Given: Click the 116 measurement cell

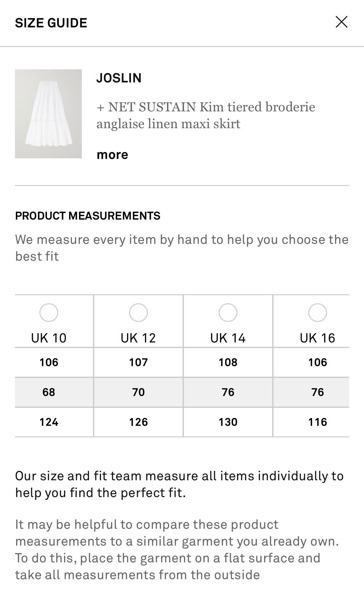Looking at the screenshot, I should [x=317, y=422].
